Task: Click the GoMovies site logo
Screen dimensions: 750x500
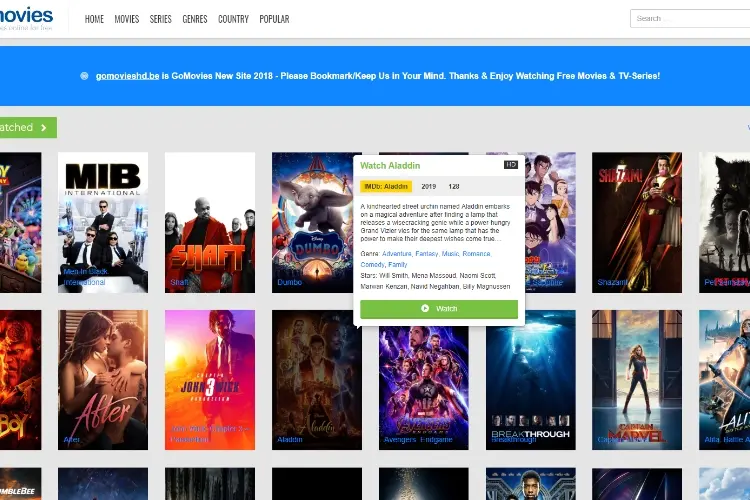Action: [x=26, y=18]
